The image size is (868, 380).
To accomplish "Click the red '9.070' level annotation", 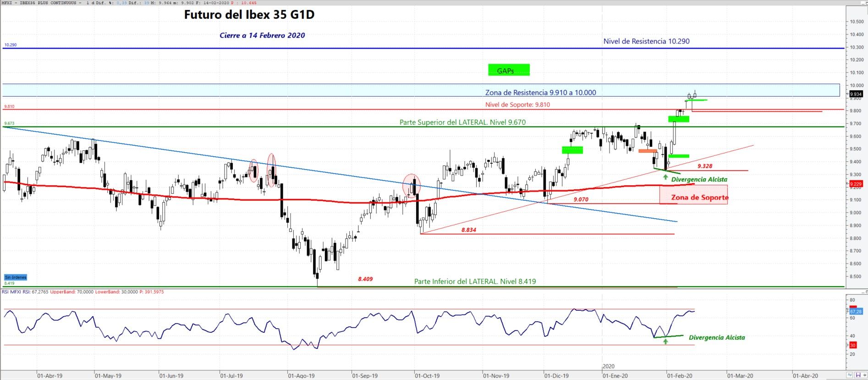I will click(x=581, y=199).
